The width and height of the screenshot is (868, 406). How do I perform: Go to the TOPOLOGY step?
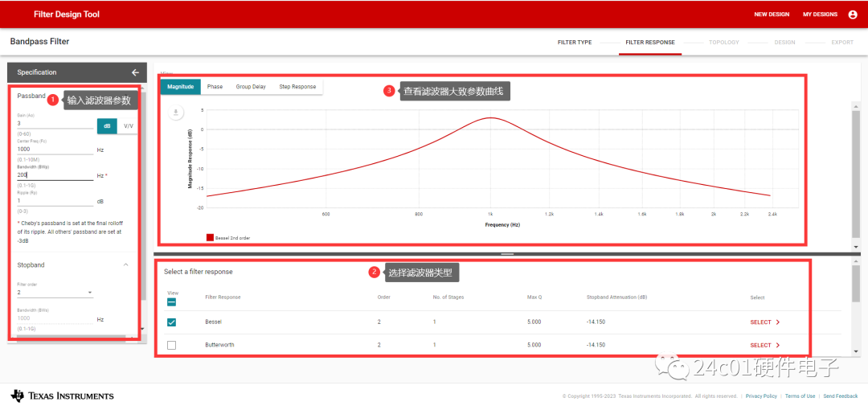click(723, 43)
